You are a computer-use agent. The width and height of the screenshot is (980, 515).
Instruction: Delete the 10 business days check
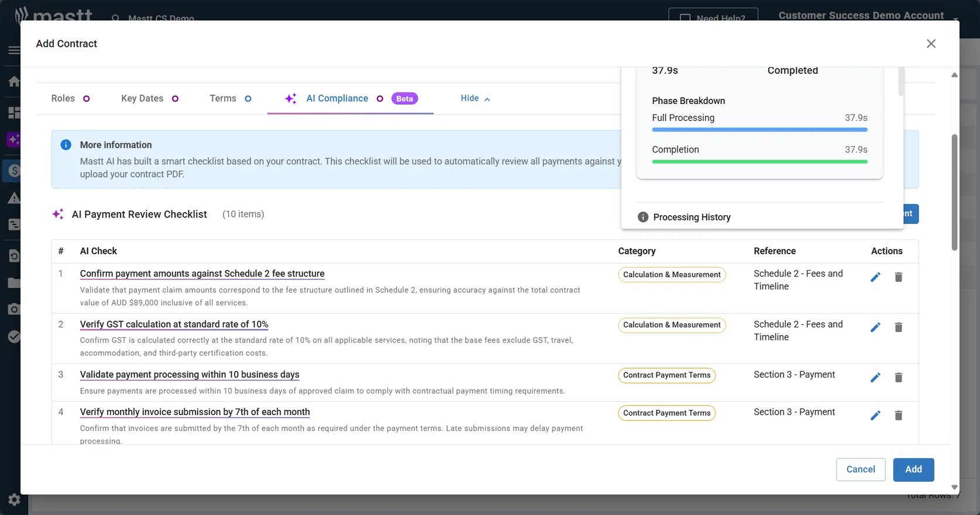click(x=899, y=378)
